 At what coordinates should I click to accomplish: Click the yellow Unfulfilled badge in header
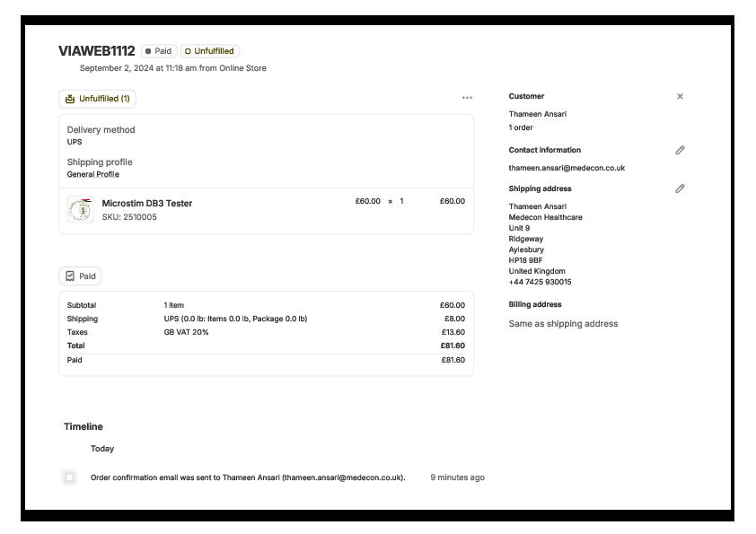[x=210, y=51]
